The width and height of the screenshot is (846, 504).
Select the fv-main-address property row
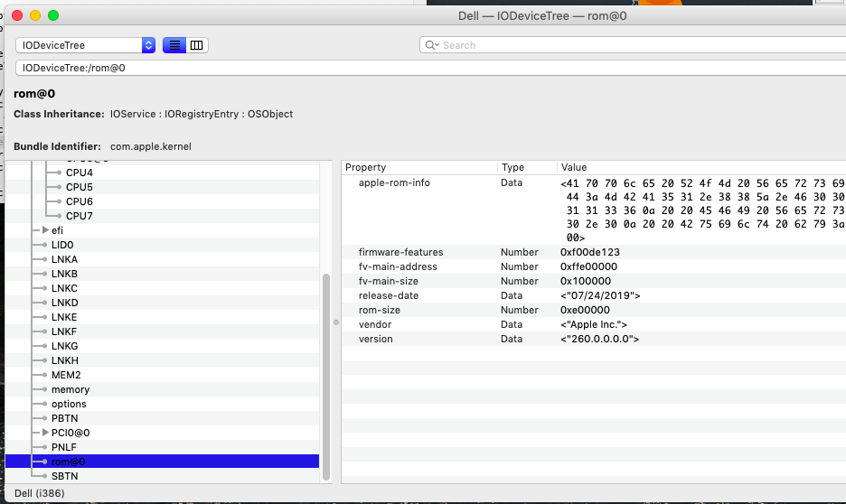(594, 266)
